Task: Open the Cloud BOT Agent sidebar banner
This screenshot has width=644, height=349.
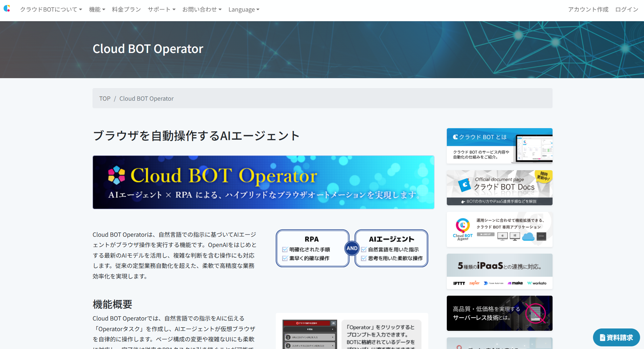Action: tap(499, 229)
